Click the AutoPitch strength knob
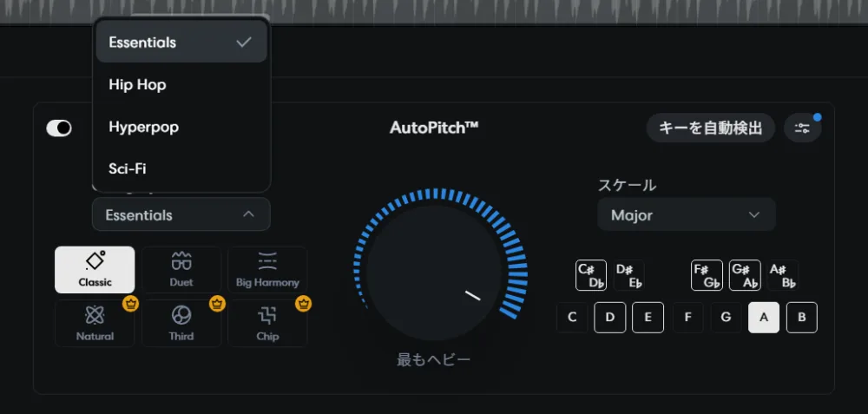Image resolution: width=868 pixels, height=414 pixels. (x=435, y=273)
